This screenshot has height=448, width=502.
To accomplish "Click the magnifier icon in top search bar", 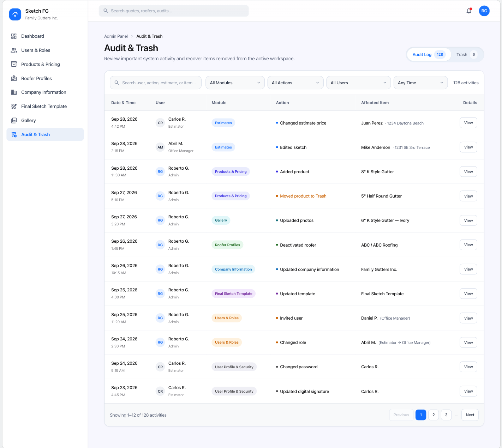I will (x=106, y=11).
